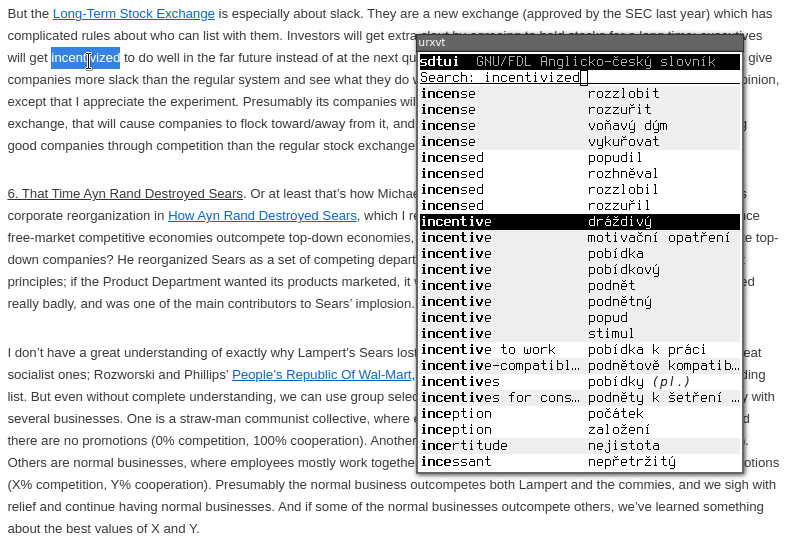Choose the 'incessant – nepřetržitý' entry
Viewport: 786px width, 543px height.
579,462
